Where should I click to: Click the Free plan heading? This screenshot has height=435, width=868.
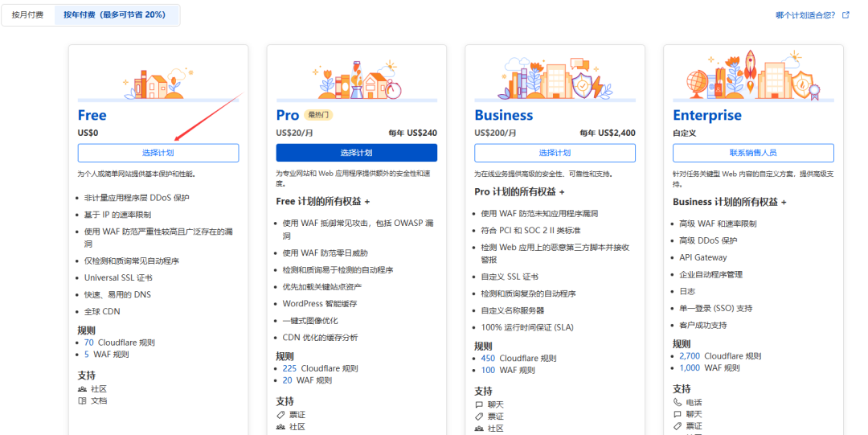point(92,115)
